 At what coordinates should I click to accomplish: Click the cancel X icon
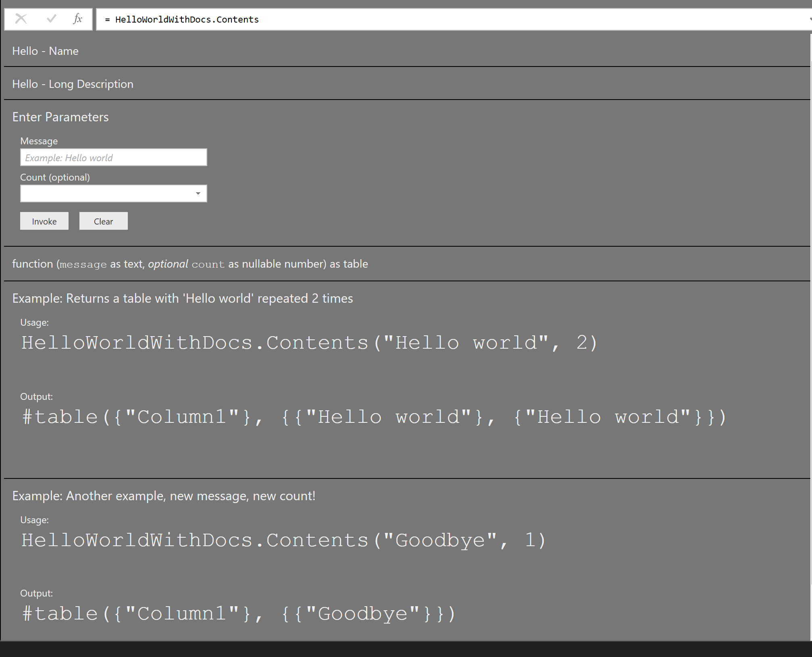click(21, 18)
